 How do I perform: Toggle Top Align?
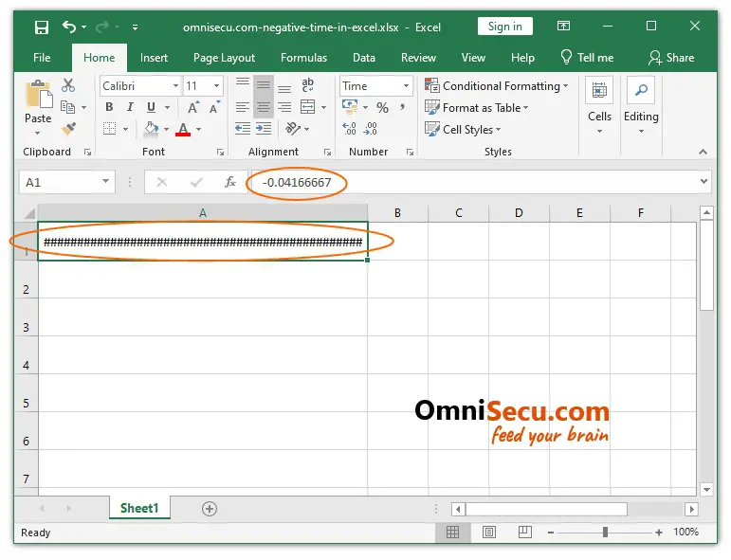(243, 84)
